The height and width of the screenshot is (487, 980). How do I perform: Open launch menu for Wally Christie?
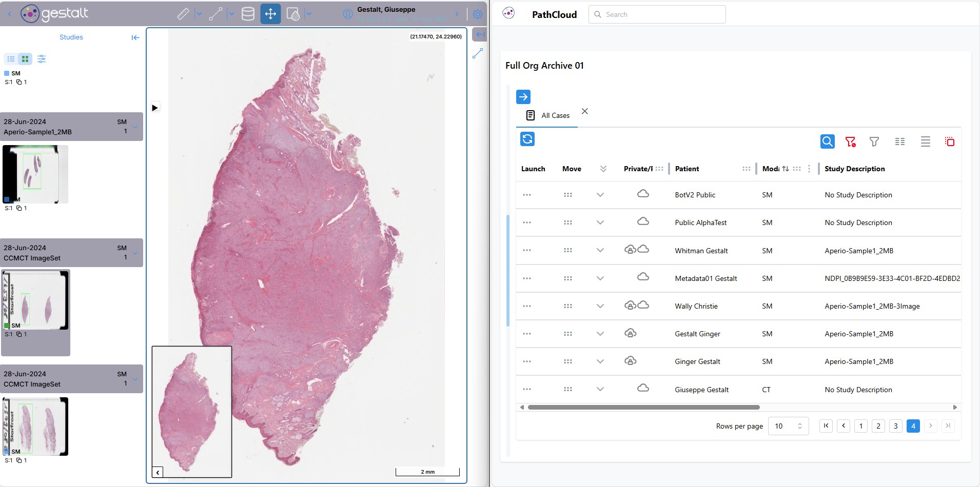pos(526,306)
